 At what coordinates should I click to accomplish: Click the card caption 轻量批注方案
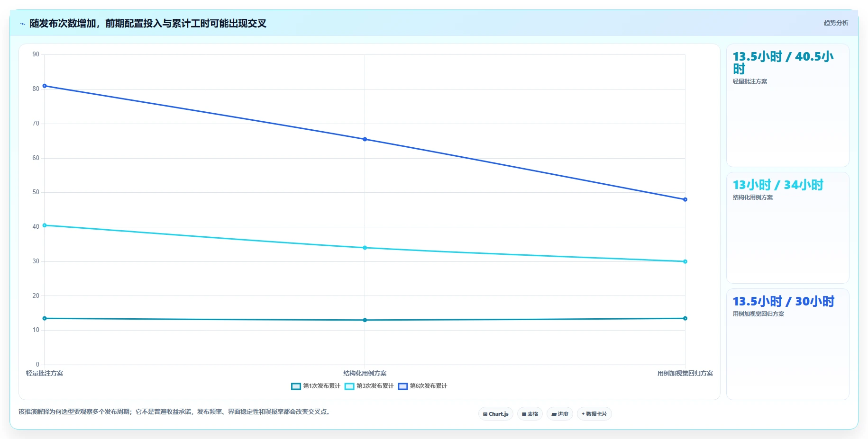tap(749, 81)
